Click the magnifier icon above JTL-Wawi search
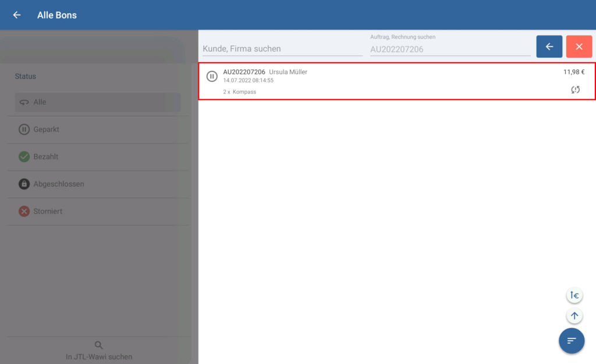This screenshot has width=596, height=364. tap(99, 345)
